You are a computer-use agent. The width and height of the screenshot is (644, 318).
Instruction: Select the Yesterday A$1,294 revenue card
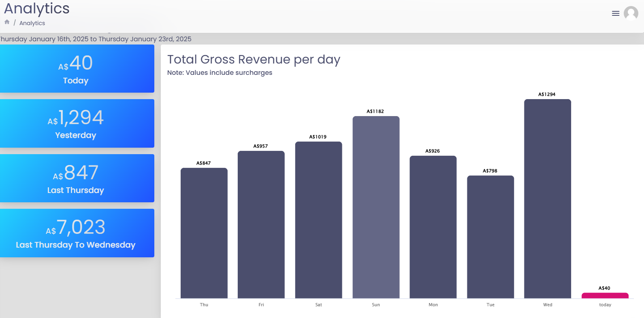pyautogui.click(x=77, y=123)
